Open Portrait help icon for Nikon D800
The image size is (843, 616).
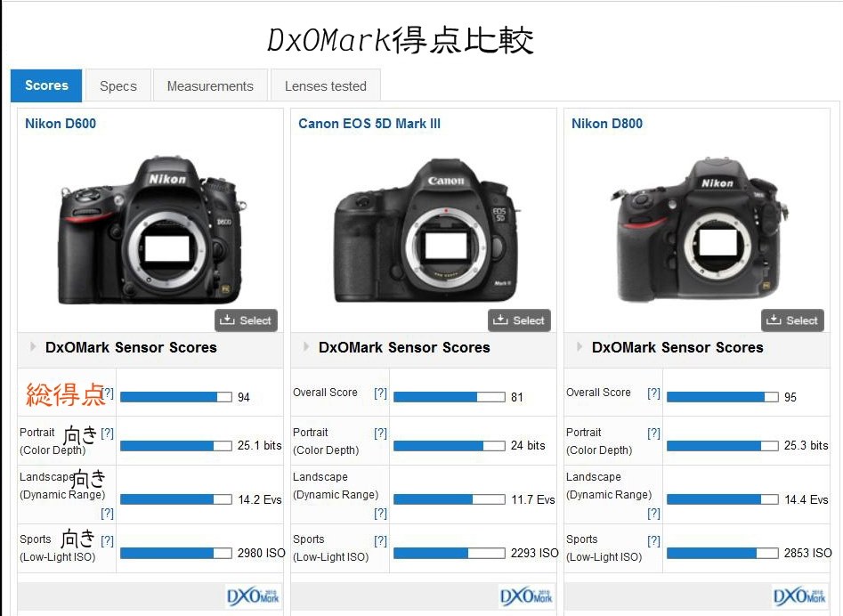(653, 434)
